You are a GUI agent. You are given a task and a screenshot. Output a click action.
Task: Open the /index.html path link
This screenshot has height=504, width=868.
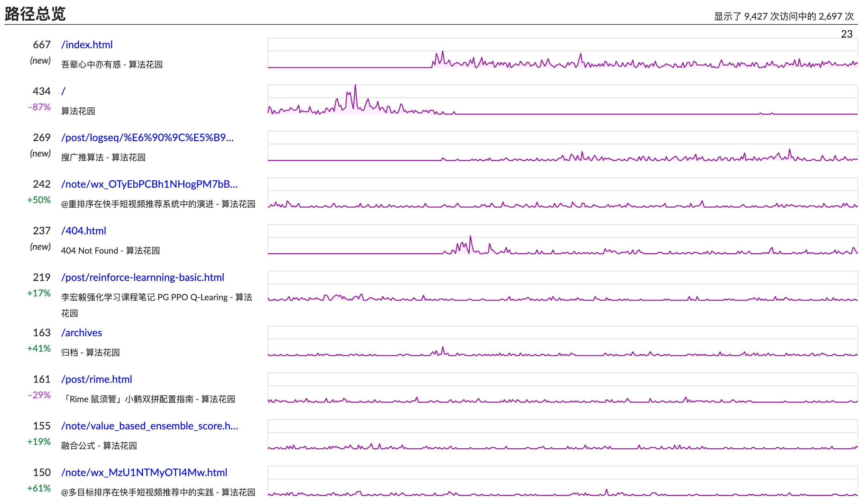pyautogui.click(x=87, y=45)
